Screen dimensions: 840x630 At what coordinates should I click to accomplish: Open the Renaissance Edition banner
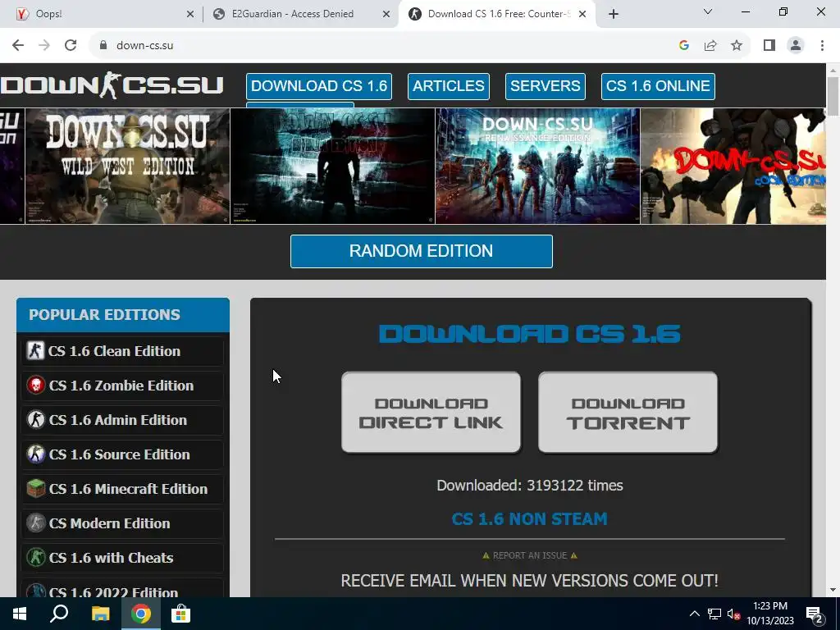(537, 166)
